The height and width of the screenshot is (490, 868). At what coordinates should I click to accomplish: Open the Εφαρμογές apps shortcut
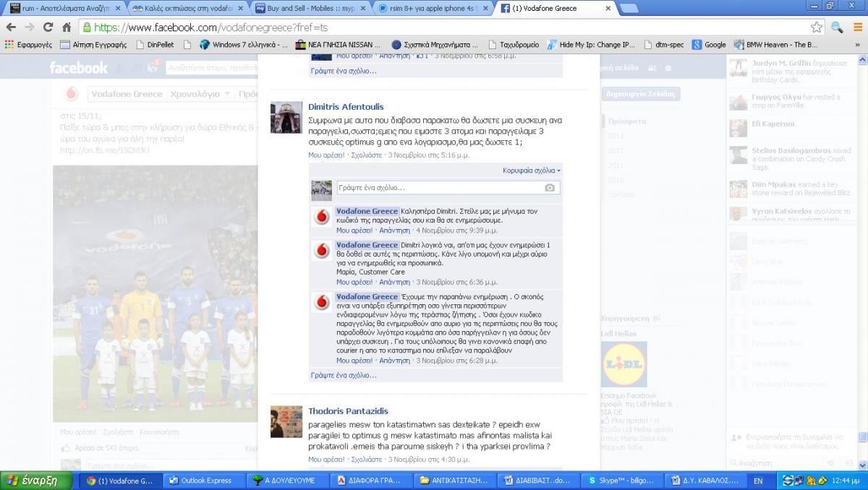click(27, 44)
